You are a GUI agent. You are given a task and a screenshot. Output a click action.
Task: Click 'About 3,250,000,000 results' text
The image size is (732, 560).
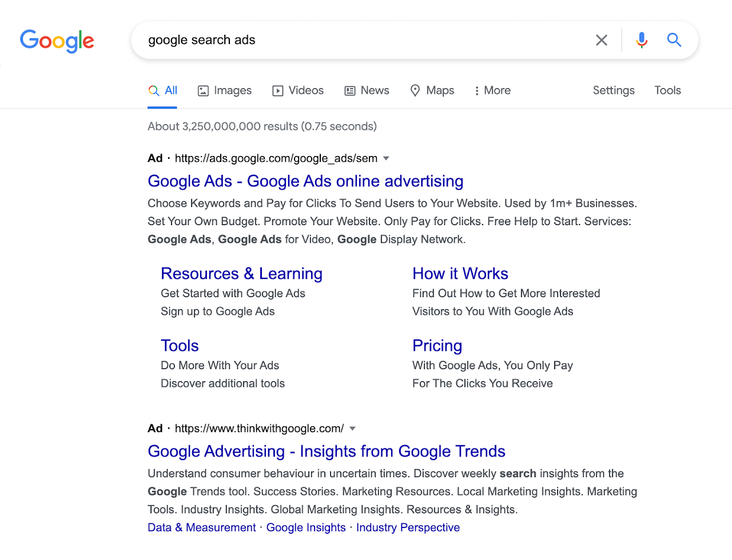pyautogui.click(x=222, y=126)
